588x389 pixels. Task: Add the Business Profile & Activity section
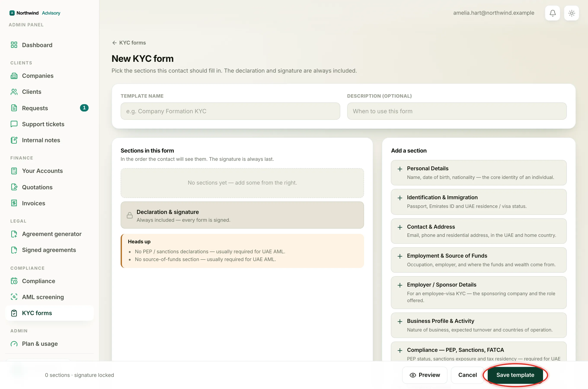(479, 325)
